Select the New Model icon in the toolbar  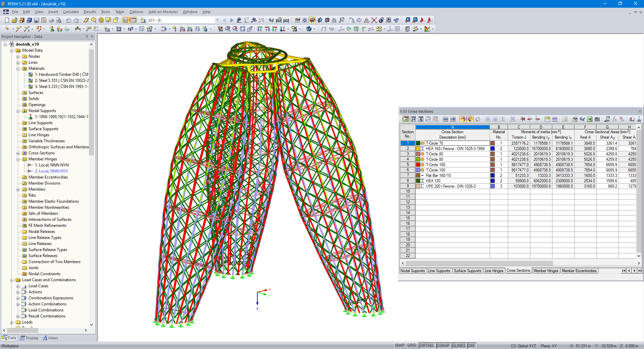[x=7, y=20]
